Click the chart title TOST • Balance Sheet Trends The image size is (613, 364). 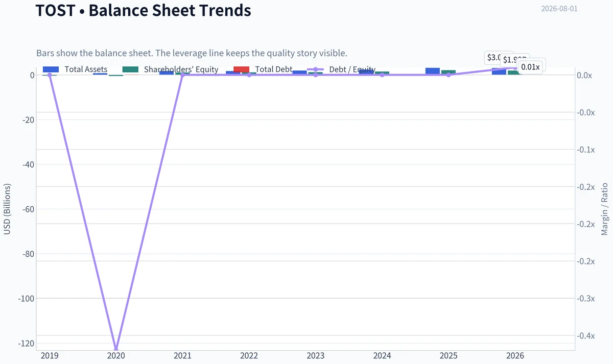coord(143,10)
